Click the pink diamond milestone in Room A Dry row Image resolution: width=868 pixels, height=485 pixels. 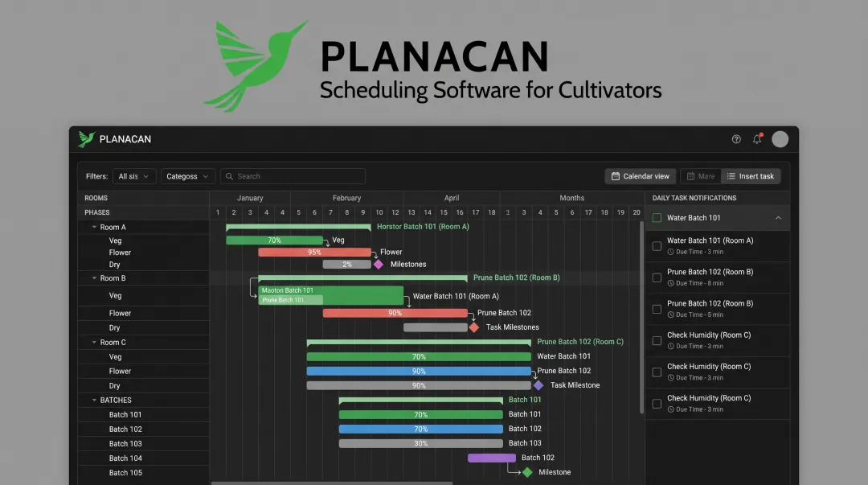(379, 265)
